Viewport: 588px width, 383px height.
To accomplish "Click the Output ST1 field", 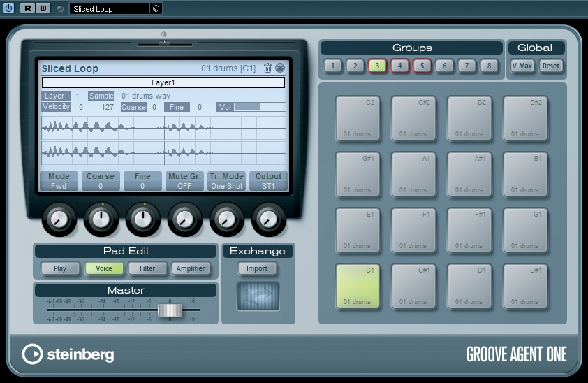I will click(268, 181).
